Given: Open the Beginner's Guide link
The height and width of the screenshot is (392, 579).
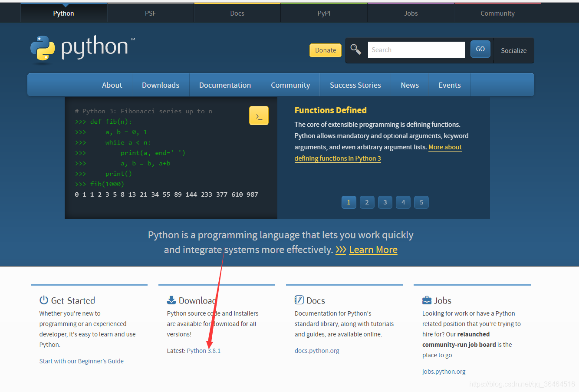Looking at the screenshot, I should click(82, 361).
